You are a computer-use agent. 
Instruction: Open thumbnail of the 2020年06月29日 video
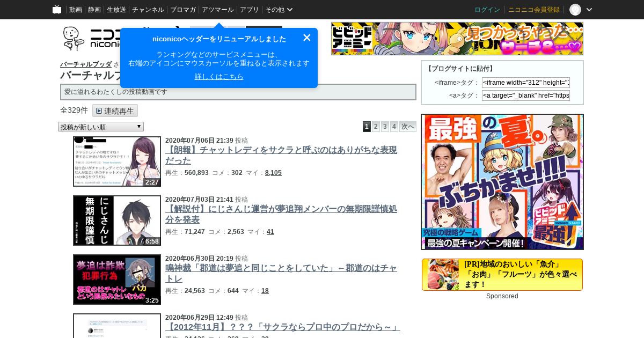click(117, 326)
